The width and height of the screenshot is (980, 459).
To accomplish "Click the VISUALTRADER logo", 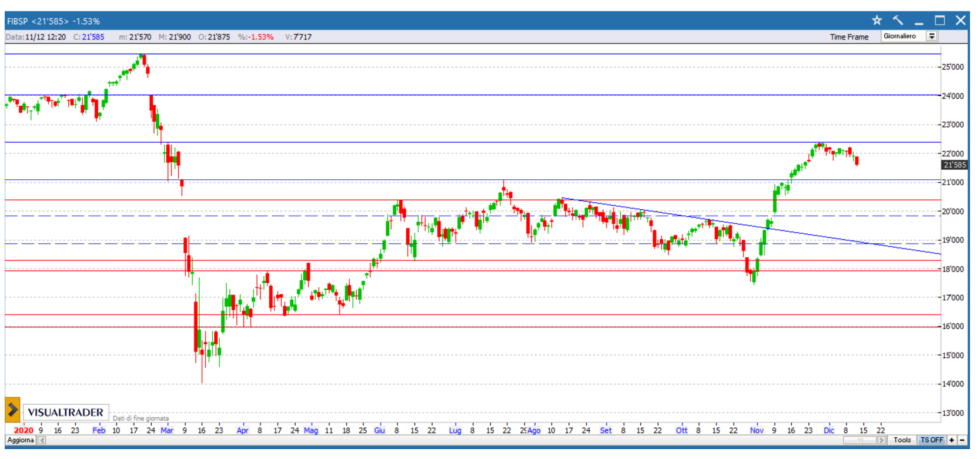I will (x=65, y=413).
